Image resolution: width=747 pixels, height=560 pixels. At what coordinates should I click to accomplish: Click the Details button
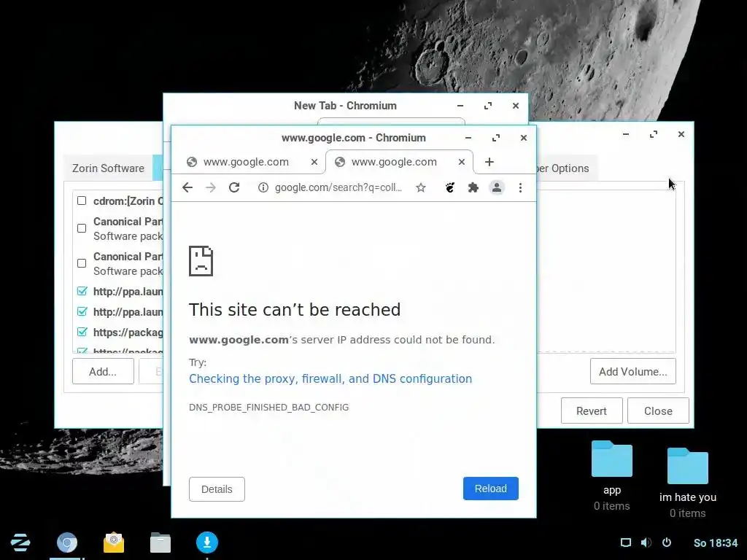(x=217, y=489)
